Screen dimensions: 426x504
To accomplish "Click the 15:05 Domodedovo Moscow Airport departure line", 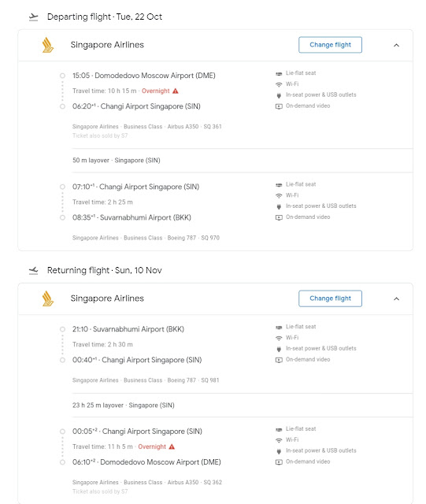I will click(x=144, y=76).
